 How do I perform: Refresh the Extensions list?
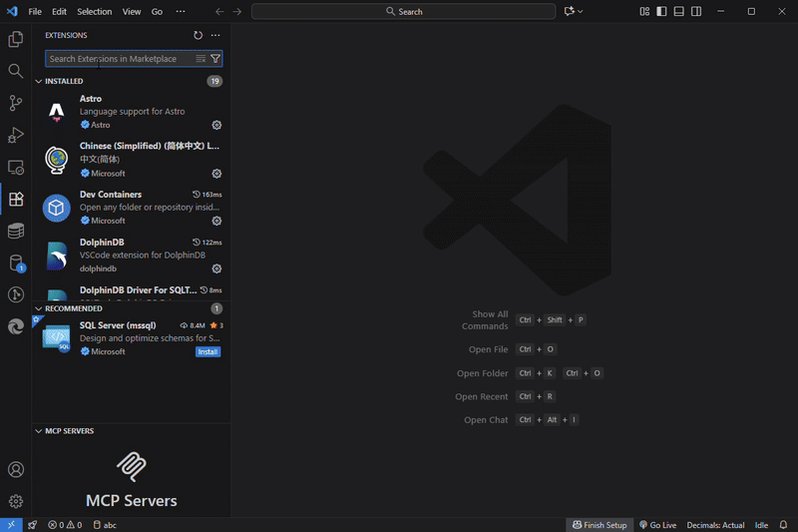pos(198,35)
